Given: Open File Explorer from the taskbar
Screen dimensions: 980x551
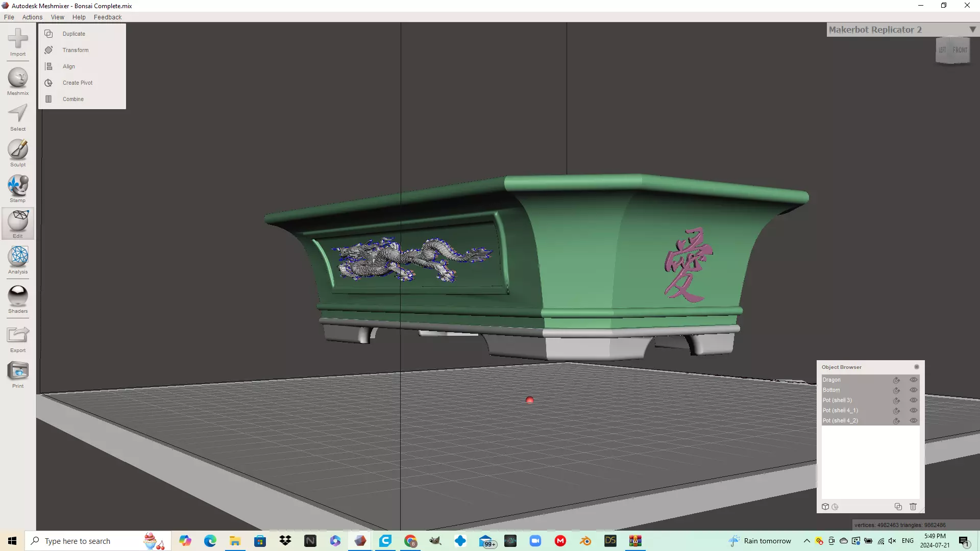Looking at the screenshot, I should tap(235, 541).
